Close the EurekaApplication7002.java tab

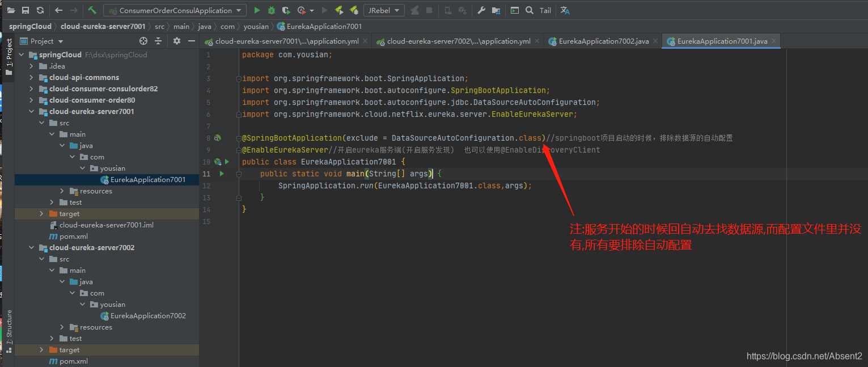tap(655, 41)
